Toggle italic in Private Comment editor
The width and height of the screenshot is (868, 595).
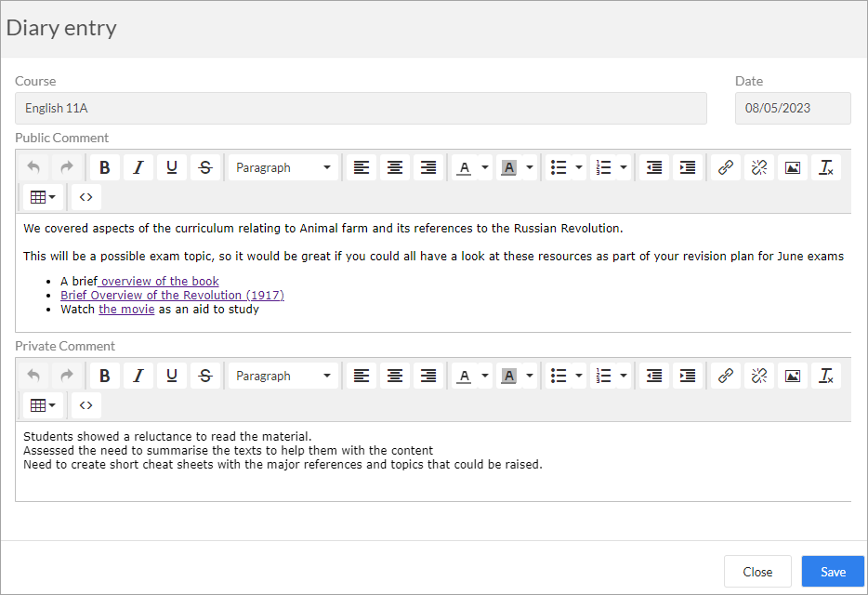[x=138, y=376]
